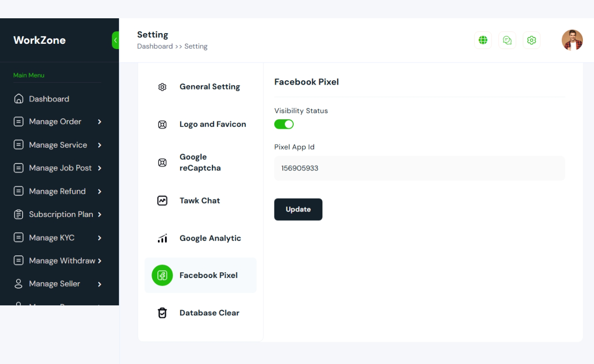Click the Dashboard breadcrumb link
594x364 pixels.
pyautogui.click(x=155, y=47)
